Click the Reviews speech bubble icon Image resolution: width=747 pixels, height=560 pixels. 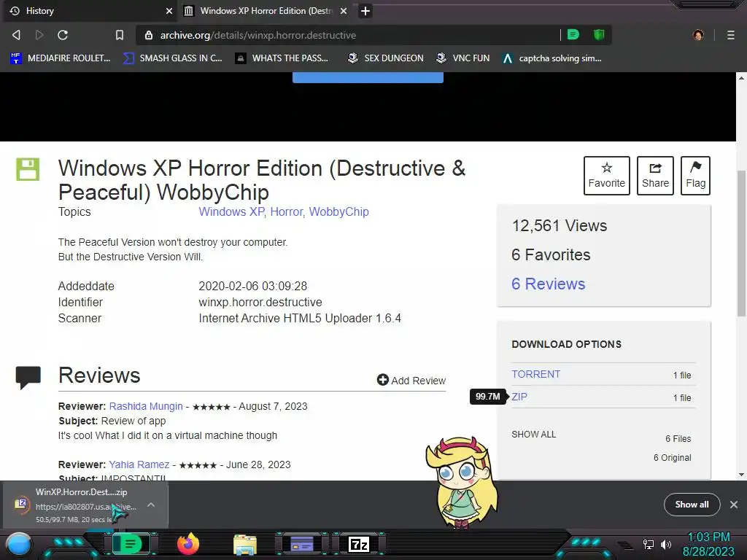click(x=28, y=377)
